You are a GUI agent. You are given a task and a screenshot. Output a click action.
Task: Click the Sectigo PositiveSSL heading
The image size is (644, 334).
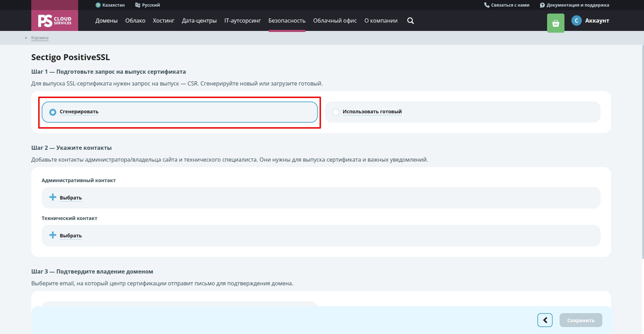pos(71,57)
